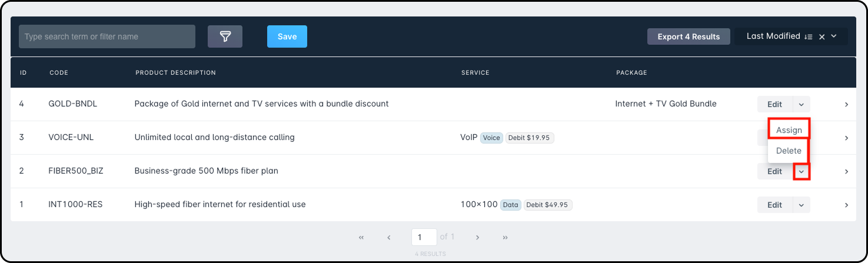Go to the previous results page
Screen dimensions: 868x263
click(x=389, y=238)
